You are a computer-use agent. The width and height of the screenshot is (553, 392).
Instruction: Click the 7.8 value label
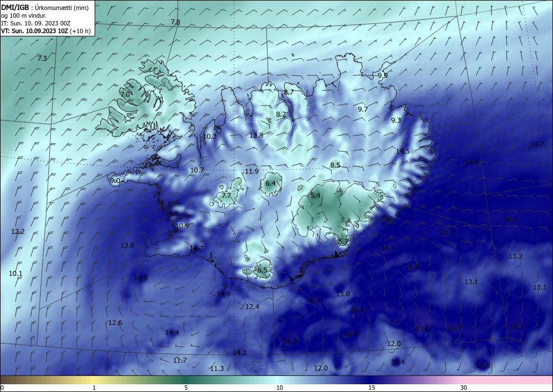(175, 22)
